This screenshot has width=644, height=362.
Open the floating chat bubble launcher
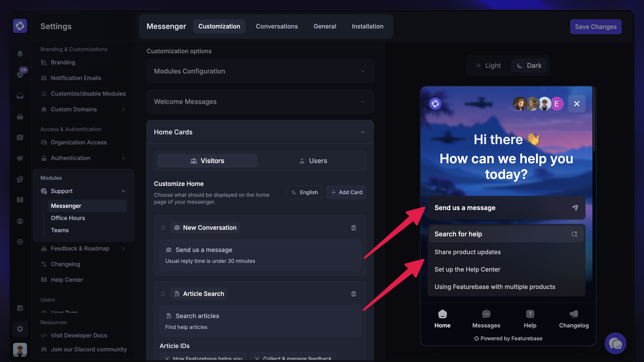coord(615,344)
